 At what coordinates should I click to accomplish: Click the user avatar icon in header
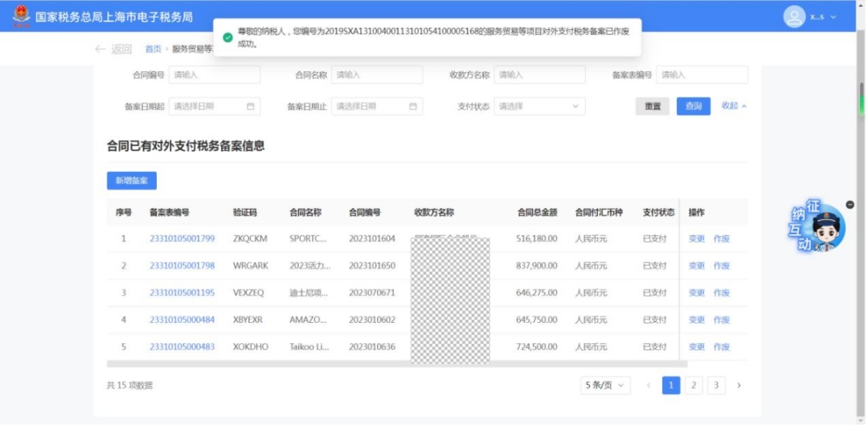point(794,17)
